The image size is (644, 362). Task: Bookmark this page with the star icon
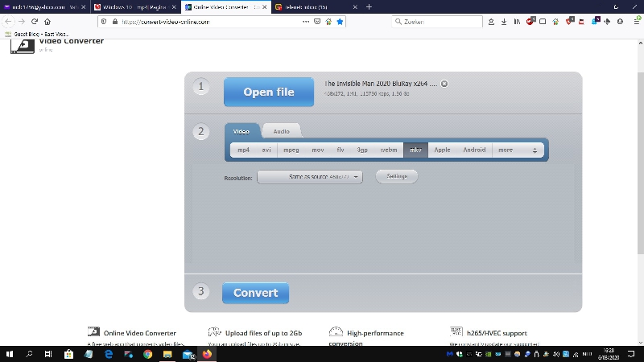[340, 22]
